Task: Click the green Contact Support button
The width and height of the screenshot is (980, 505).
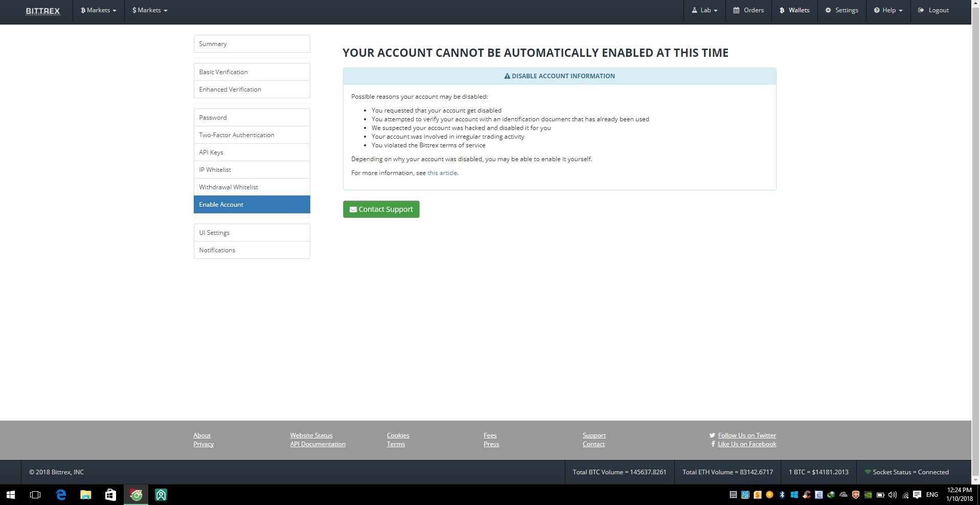Action: click(x=381, y=209)
